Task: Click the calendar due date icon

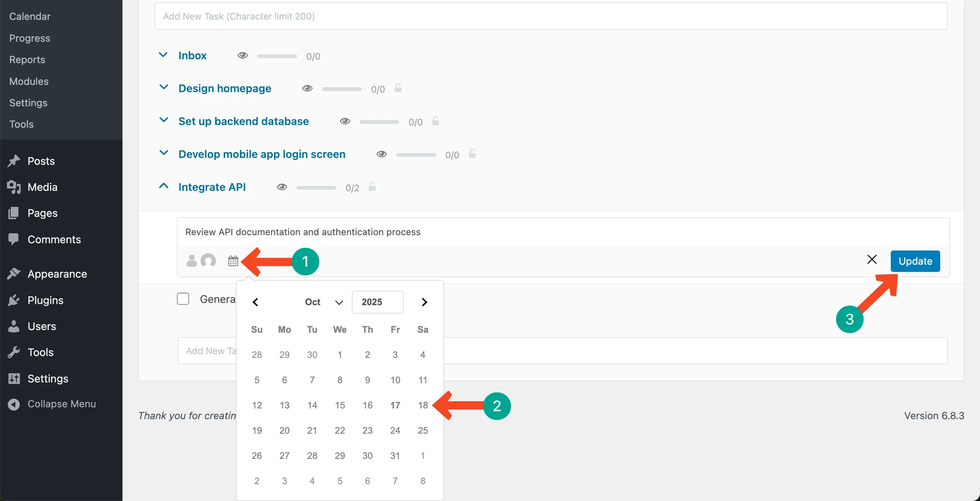Action: click(x=233, y=261)
